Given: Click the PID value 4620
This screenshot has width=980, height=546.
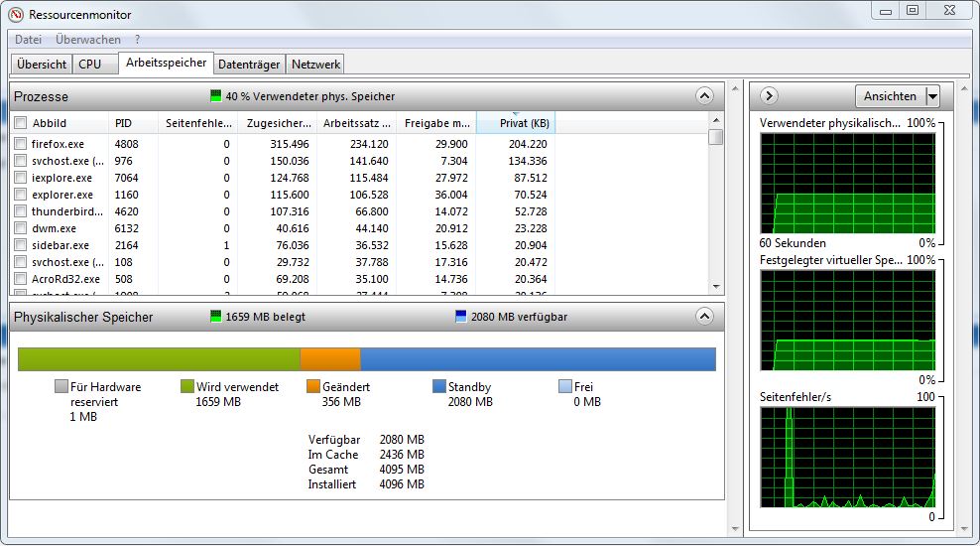Looking at the screenshot, I should (126, 211).
